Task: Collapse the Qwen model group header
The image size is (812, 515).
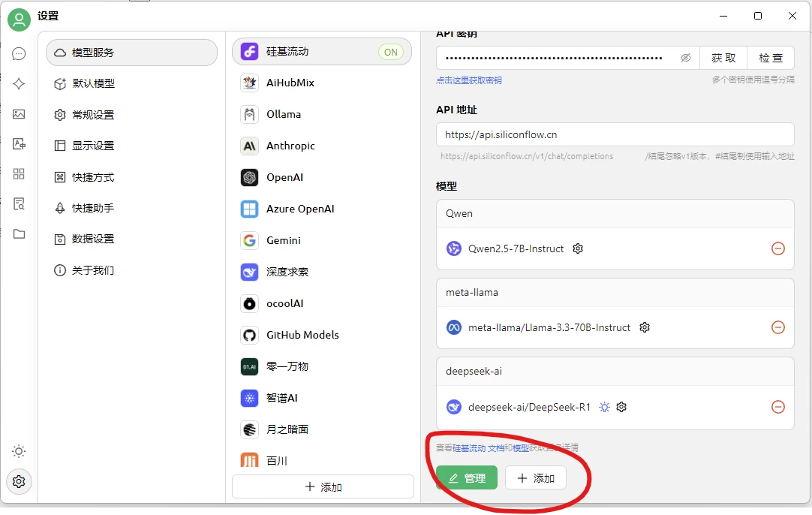Action: pyautogui.click(x=615, y=214)
